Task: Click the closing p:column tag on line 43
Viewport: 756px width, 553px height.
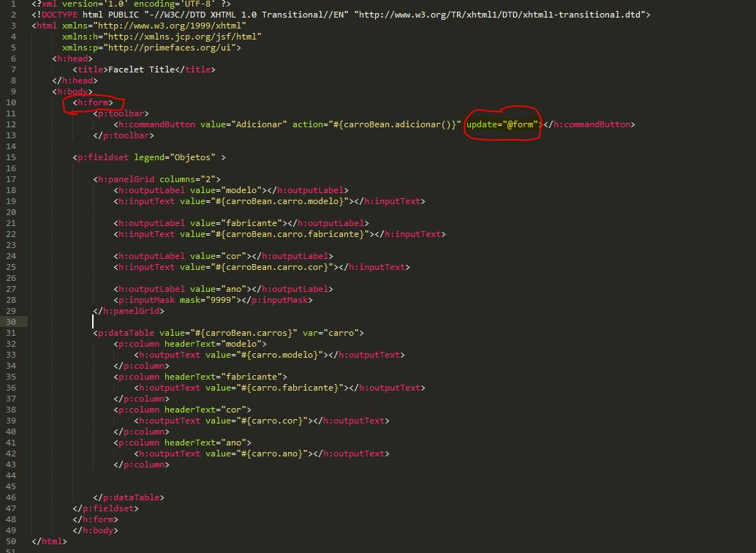Action: (x=141, y=464)
